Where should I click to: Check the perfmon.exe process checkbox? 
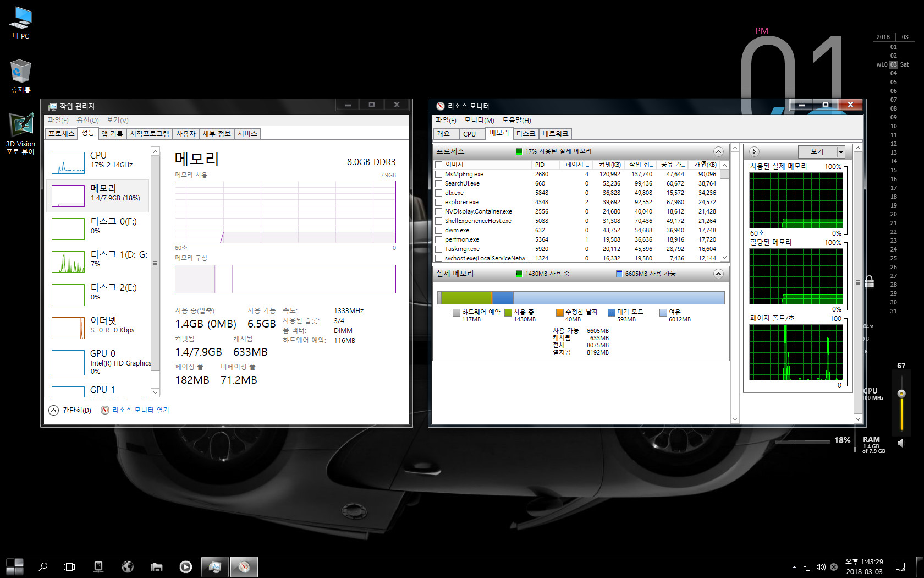[438, 239]
